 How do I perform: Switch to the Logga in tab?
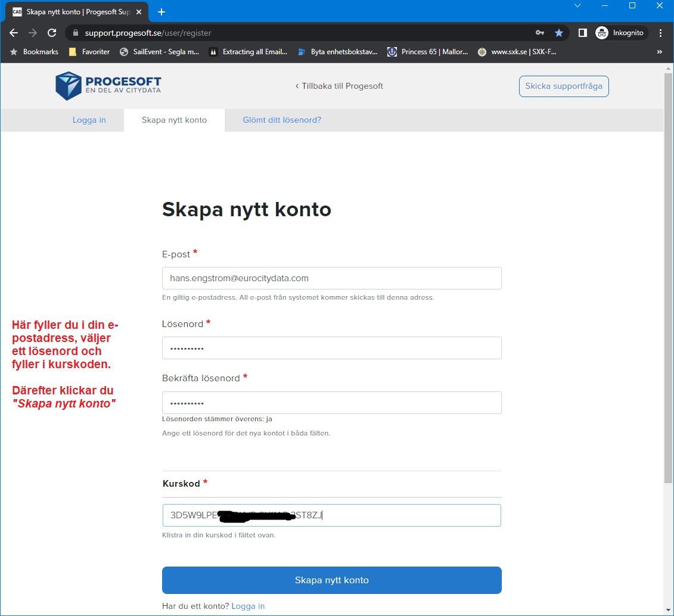click(89, 120)
